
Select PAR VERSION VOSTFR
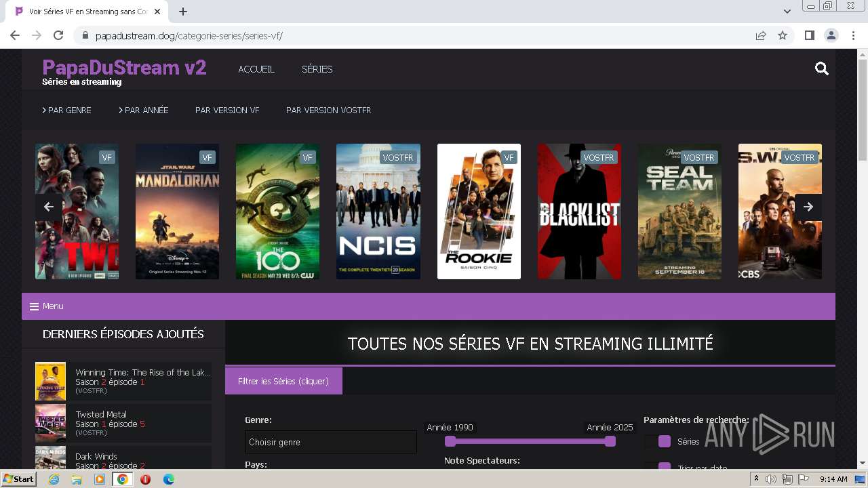click(x=328, y=110)
